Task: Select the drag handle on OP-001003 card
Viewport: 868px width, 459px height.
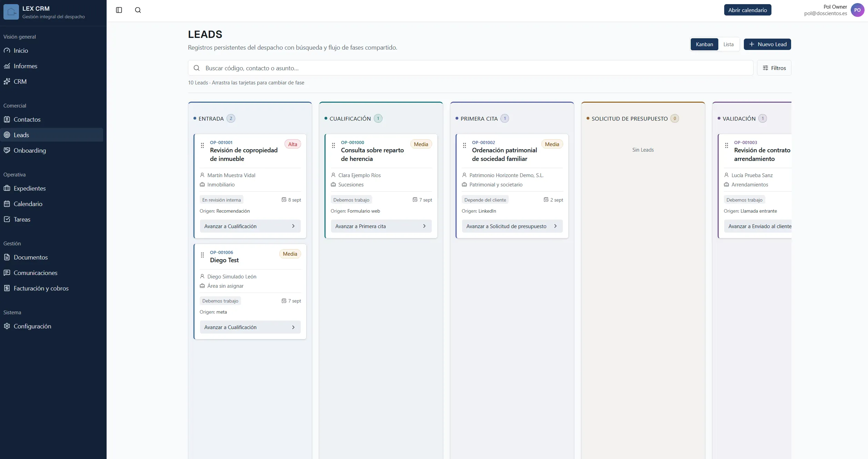Action: (x=727, y=145)
